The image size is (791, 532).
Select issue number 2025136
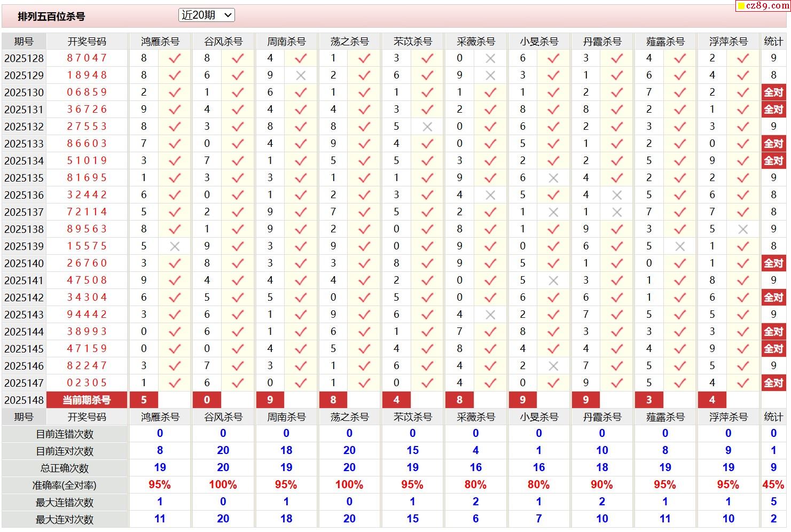[24, 195]
